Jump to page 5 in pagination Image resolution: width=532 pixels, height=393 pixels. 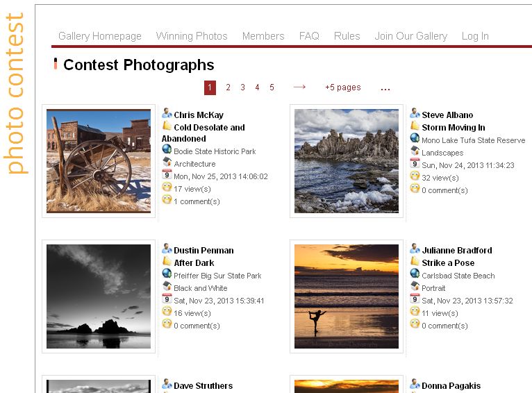pyautogui.click(x=272, y=87)
